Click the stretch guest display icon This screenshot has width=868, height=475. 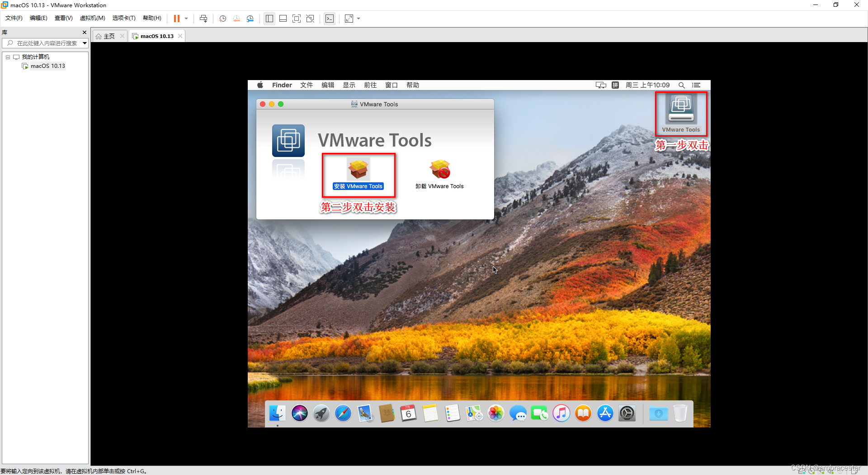tap(349, 19)
